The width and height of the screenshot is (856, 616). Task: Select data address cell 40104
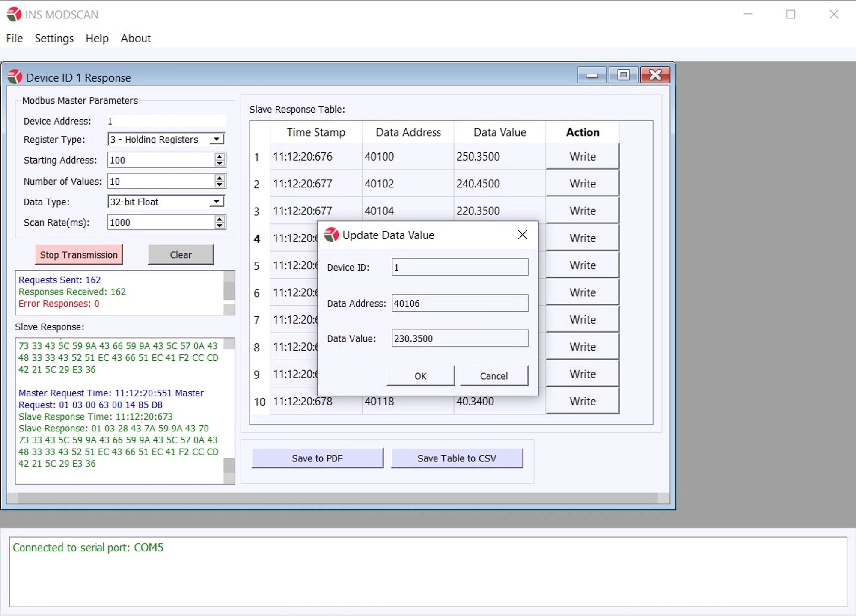click(x=408, y=211)
